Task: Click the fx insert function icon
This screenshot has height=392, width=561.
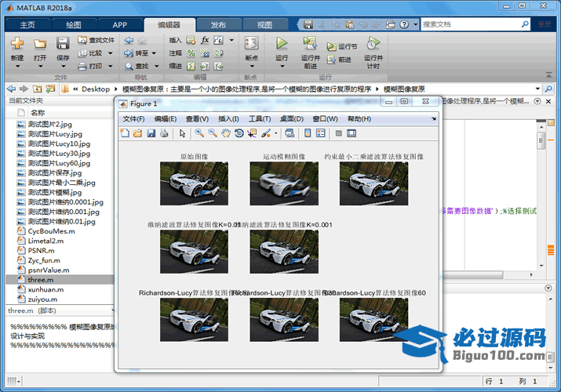Action: pos(205,40)
